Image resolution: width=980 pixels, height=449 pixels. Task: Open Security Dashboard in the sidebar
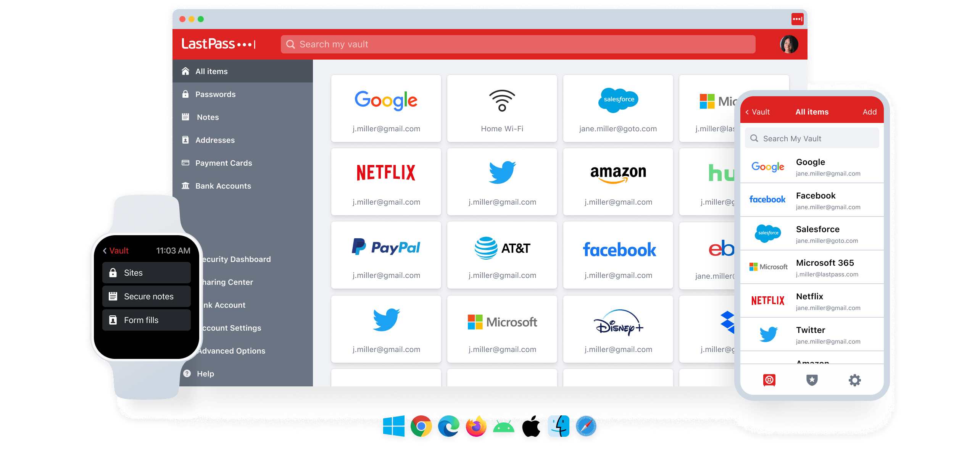pos(237,259)
